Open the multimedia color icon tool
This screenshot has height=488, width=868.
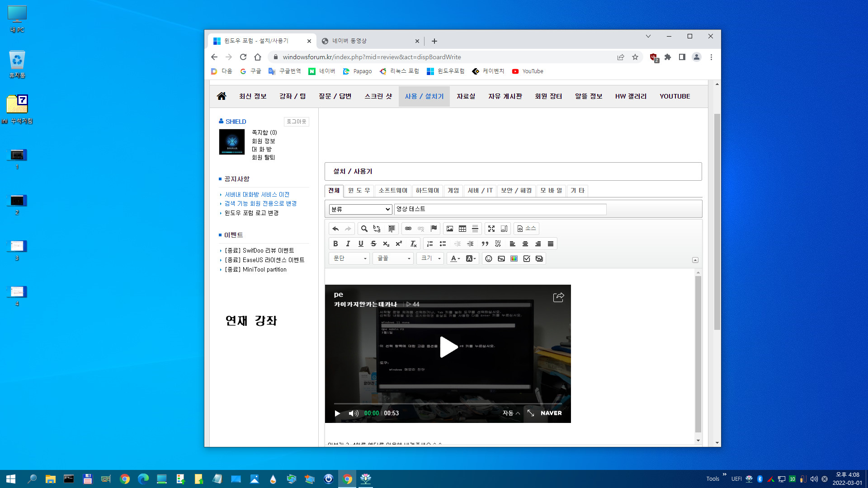click(x=514, y=258)
